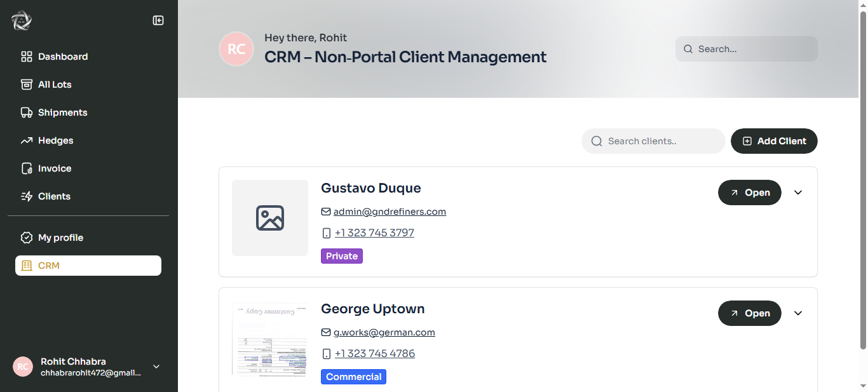Click the Commercial tag on George Uptown
868x392 pixels.
tap(353, 377)
